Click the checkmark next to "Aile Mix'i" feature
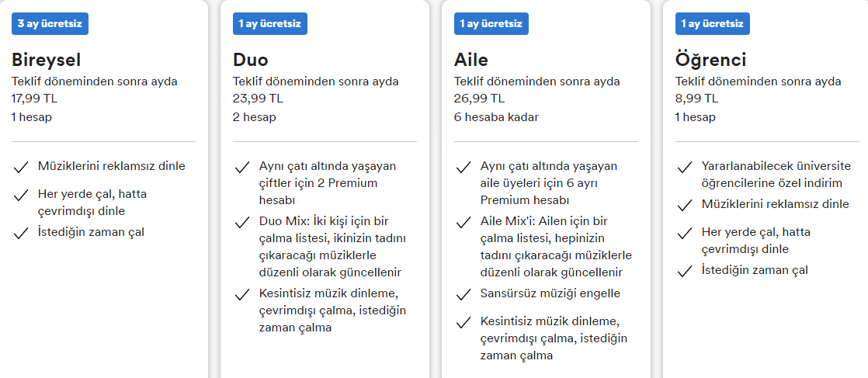 464,223
